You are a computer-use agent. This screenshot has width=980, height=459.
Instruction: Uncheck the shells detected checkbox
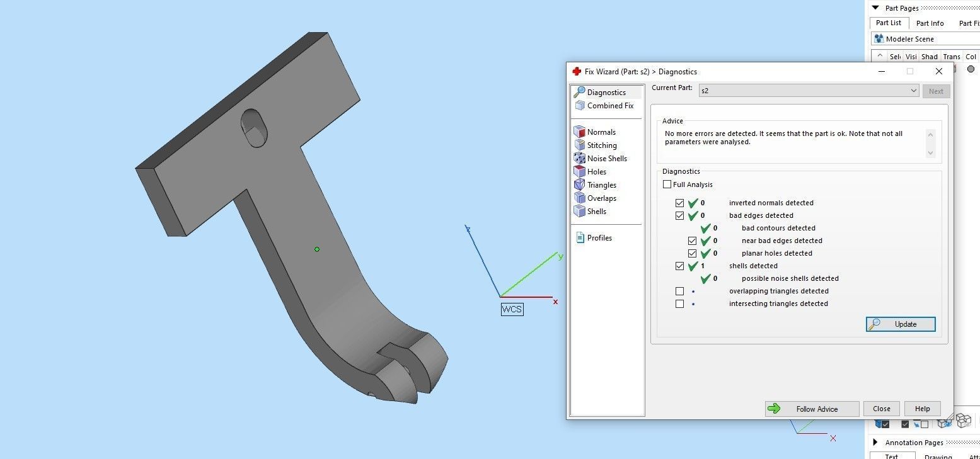tap(679, 266)
